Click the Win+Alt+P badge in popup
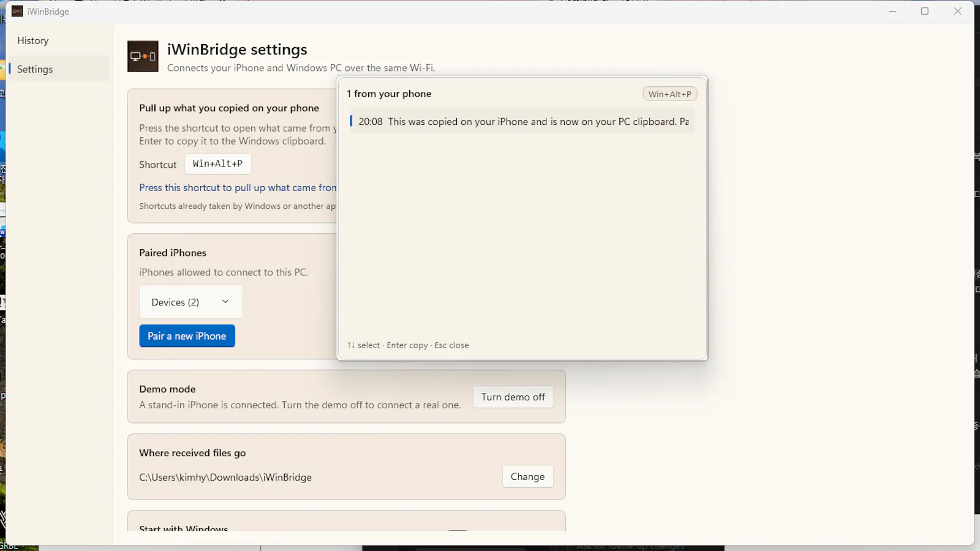 (669, 94)
